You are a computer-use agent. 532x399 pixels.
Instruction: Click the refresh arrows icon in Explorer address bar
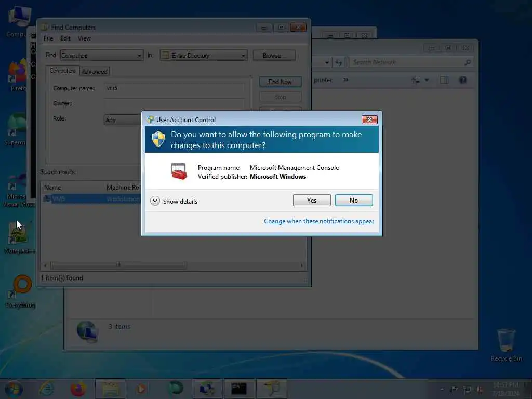click(338, 62)
